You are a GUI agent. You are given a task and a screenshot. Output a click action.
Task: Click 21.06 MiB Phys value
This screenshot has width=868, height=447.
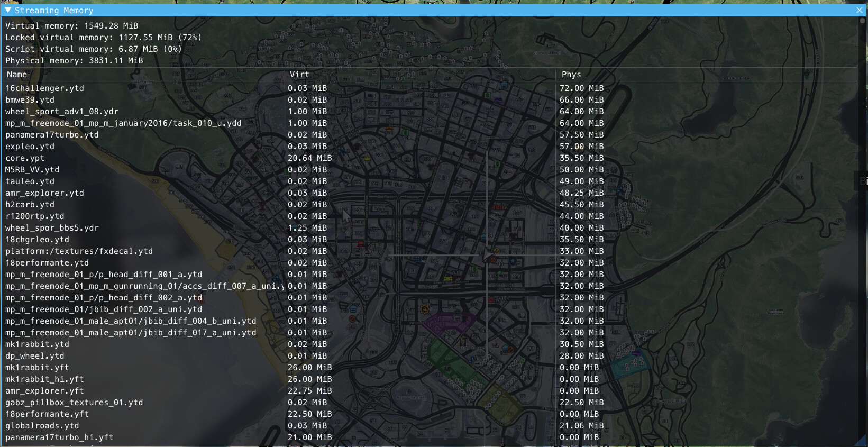[582, 426]
